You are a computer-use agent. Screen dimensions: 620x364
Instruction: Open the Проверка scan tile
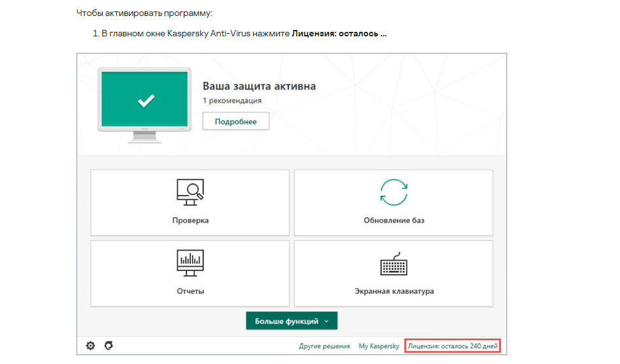[190, 203]
